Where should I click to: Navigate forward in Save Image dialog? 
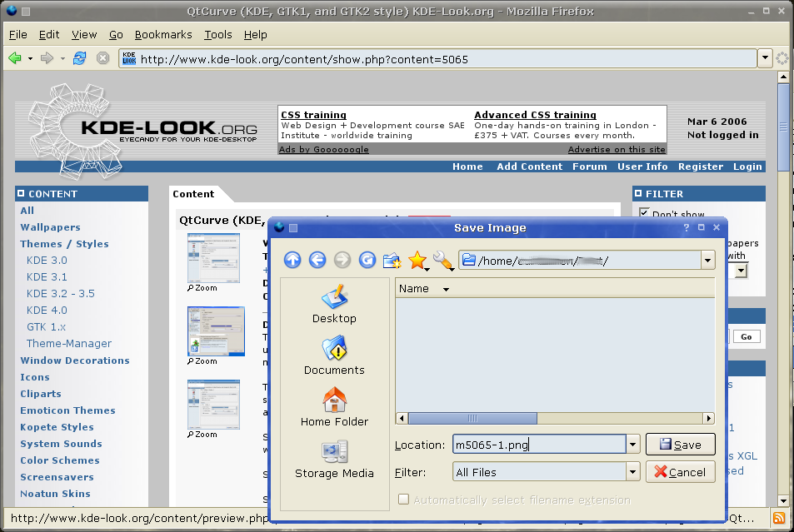point(342,261)
